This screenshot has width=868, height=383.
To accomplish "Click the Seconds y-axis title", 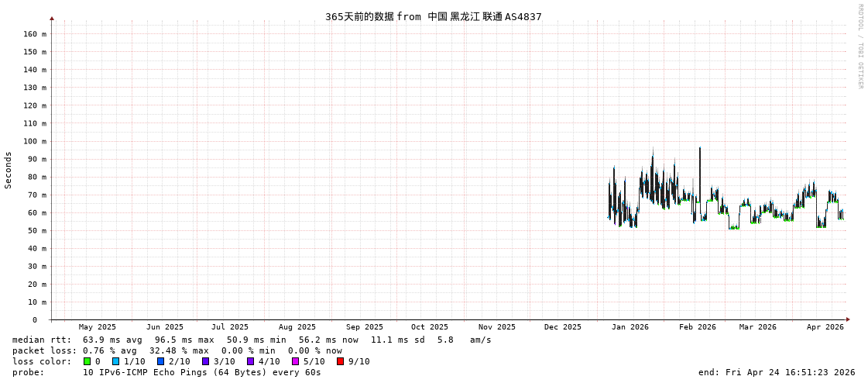I will pos(9,170).
